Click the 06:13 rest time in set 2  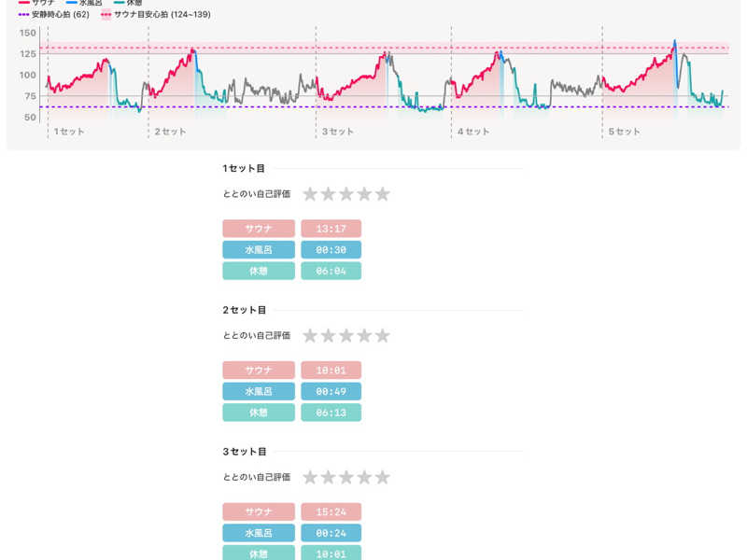[x=331, y=413]
